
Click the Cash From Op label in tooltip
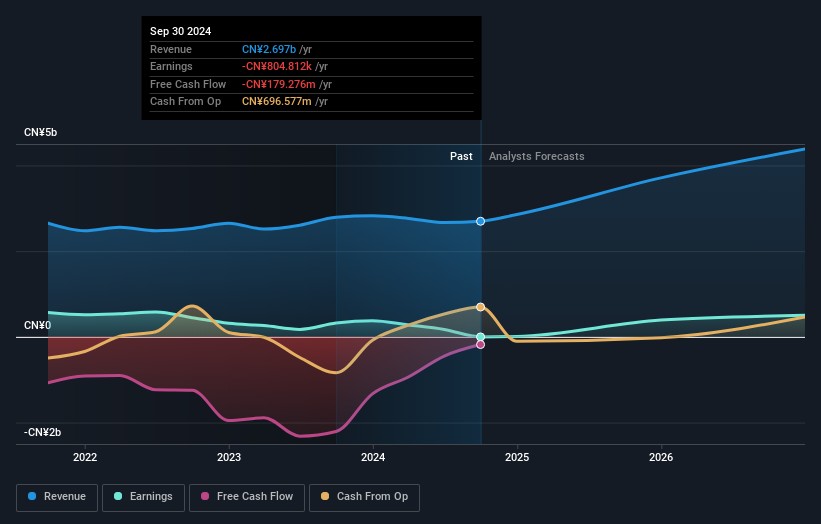(185, 102)
